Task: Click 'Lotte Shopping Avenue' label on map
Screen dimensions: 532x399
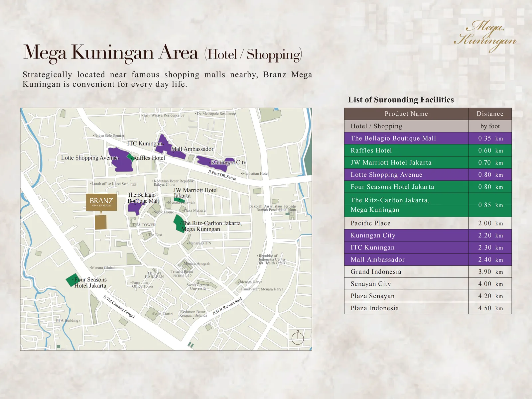Action: 89,158
